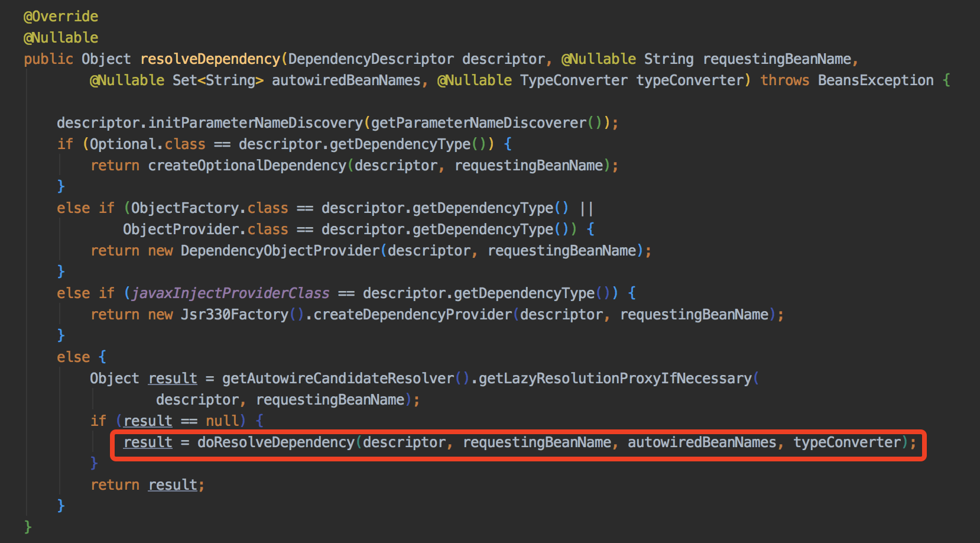The width and height of the screenshot is (980, 543).
Task: Click the standalone else keyword
Action: coord(73,357)
